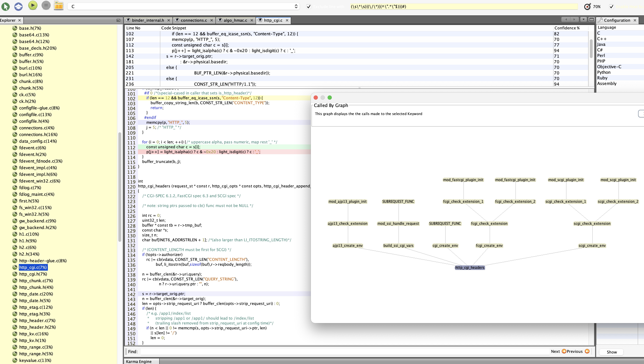This screenshot has width=644, height=364.
Task: Click the Next find button
Action: coord(555,351)
